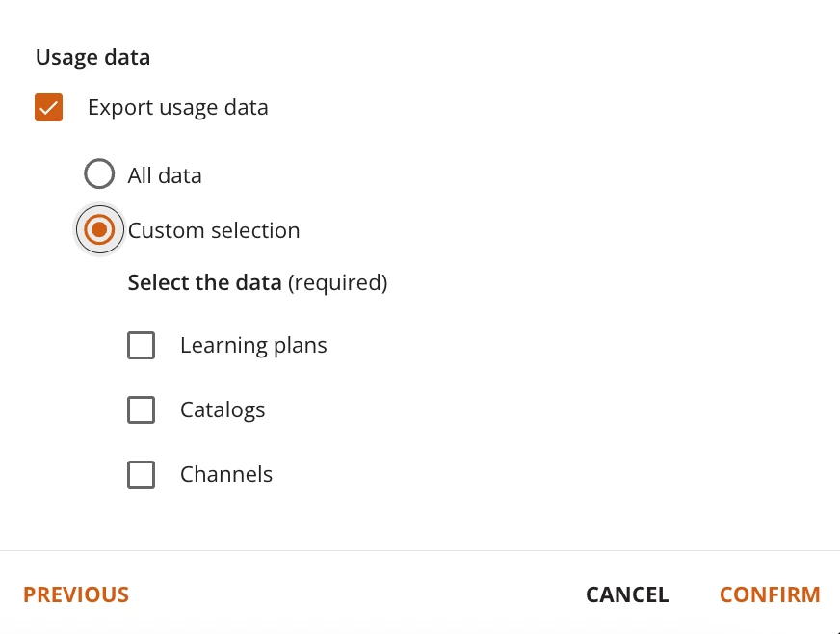Click the "All data" option label
This screenshot has height=634, width=840.
click(165, 175)
